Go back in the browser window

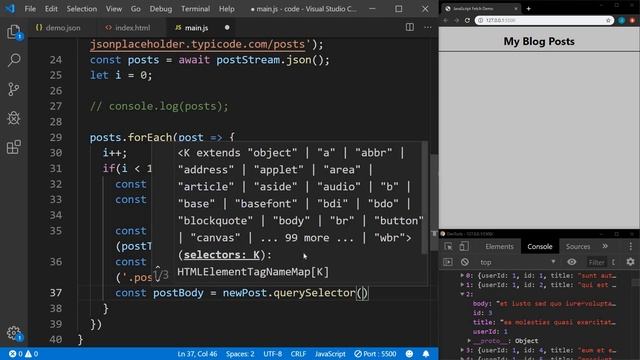coord(446,20)
